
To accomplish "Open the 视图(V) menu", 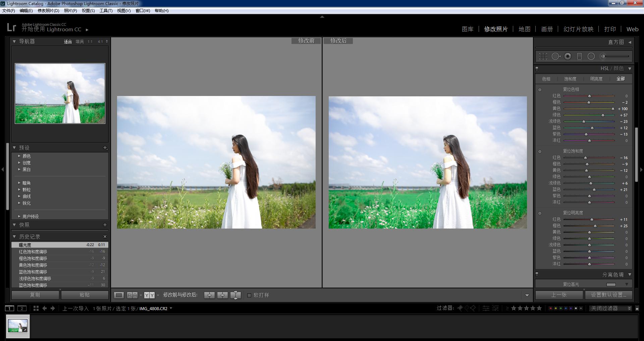I will click(x=124, y=11).
